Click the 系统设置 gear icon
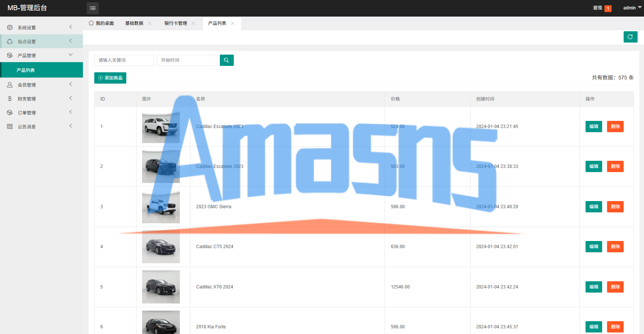Screen dimensions: 644x334 click(10, 27)
